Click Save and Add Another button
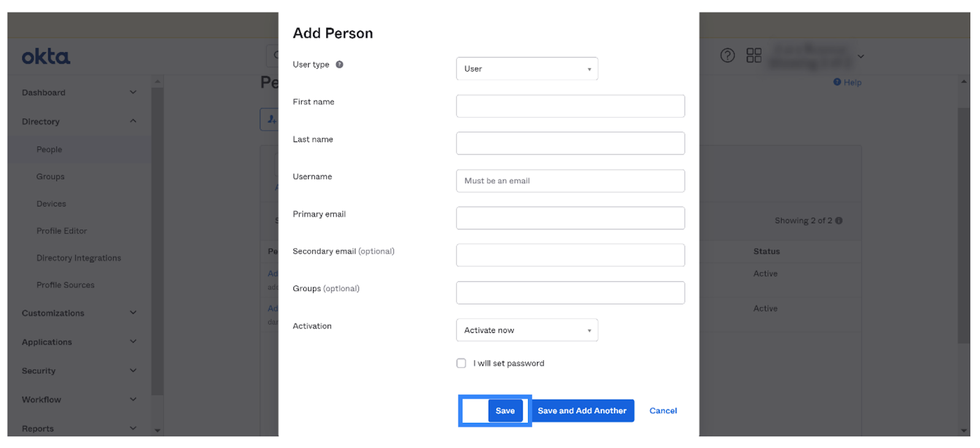 tap(582, 411)
